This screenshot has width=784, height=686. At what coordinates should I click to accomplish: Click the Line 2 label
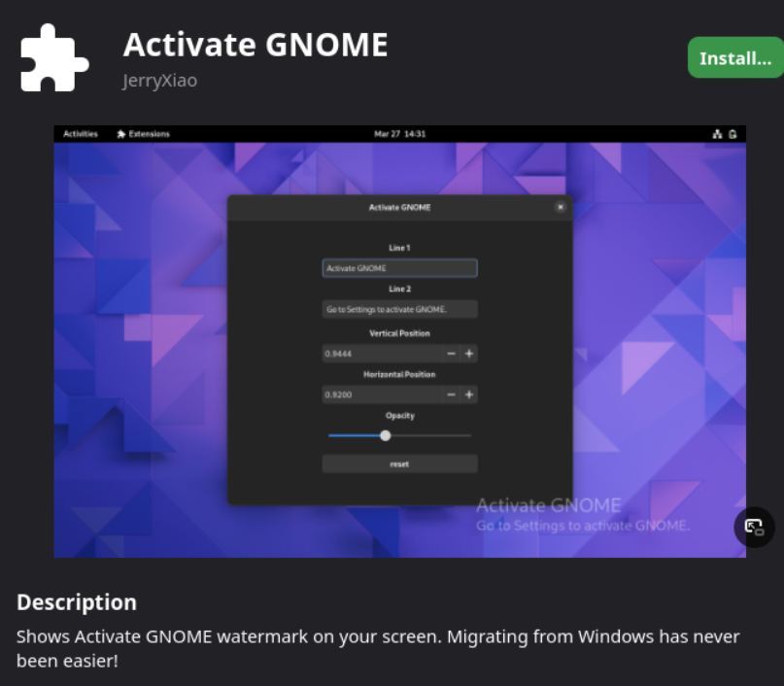399,289
